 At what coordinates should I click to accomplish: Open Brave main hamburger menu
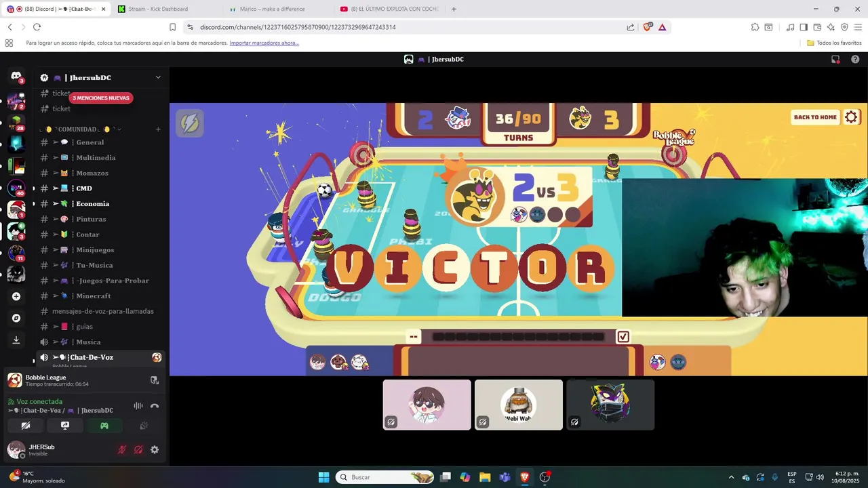click(x=858, y=27)
